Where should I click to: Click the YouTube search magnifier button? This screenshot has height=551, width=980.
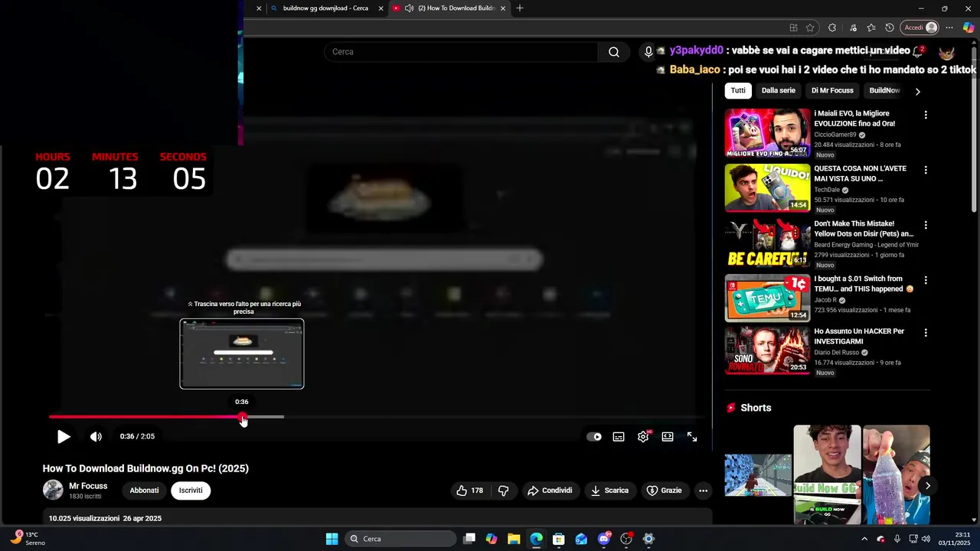coord(614,51)
